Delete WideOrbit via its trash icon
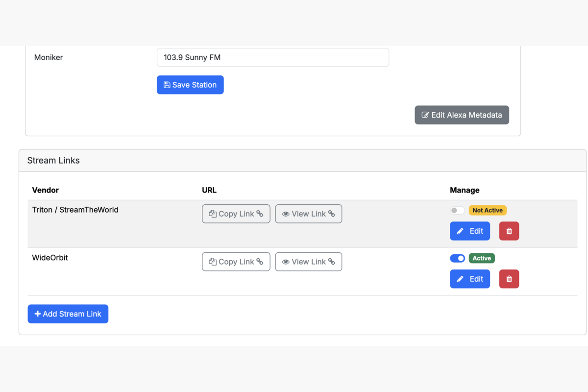588x392 pixels. (x=509, y=279)
